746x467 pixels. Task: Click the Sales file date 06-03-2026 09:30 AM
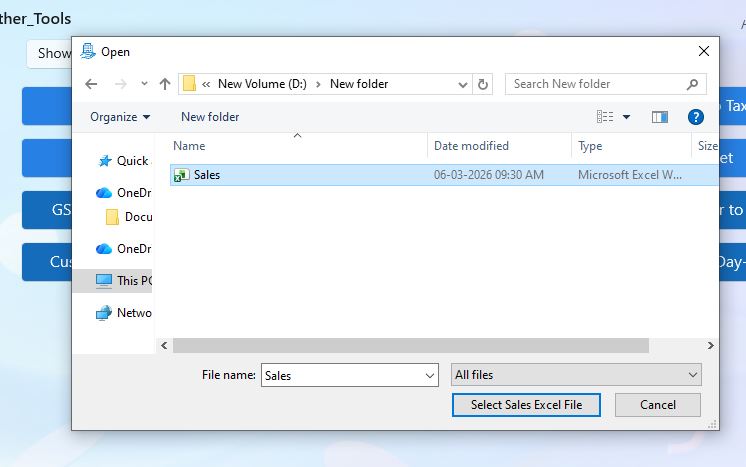[489, 175]
